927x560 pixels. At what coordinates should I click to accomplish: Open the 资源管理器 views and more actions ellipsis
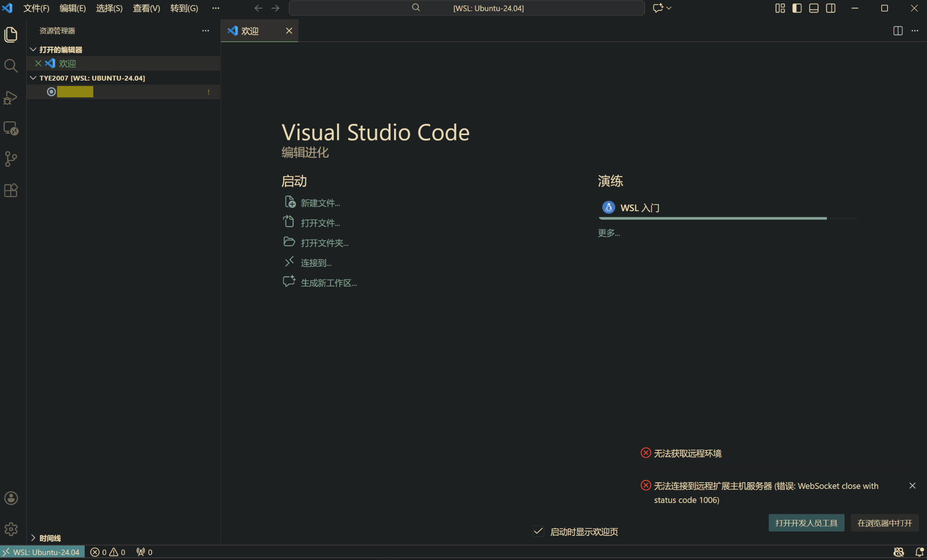(206, 31)
